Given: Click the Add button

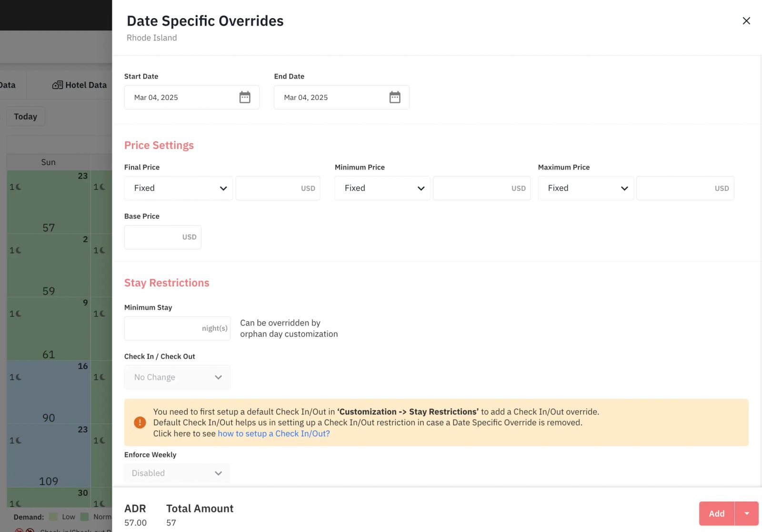Looking at the screenshot, I should pyautogui.click(x=717, y=513).
